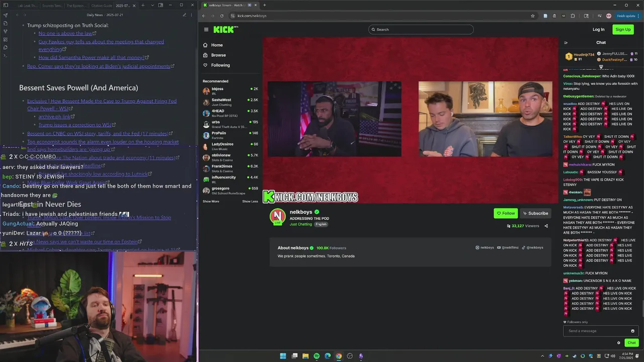Open recommended channel FrankDimes

(230, 168)
